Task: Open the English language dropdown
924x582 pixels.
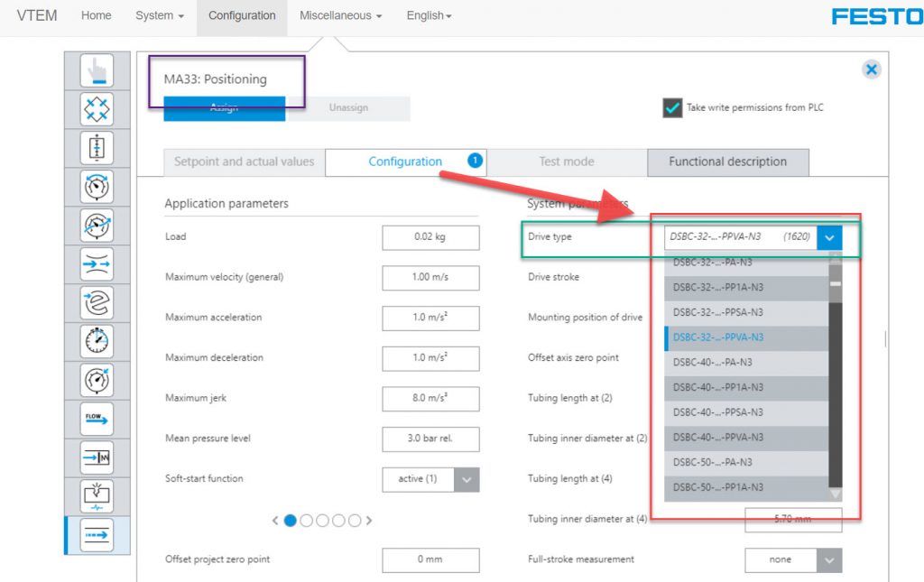Action: (x=429, y=16)
